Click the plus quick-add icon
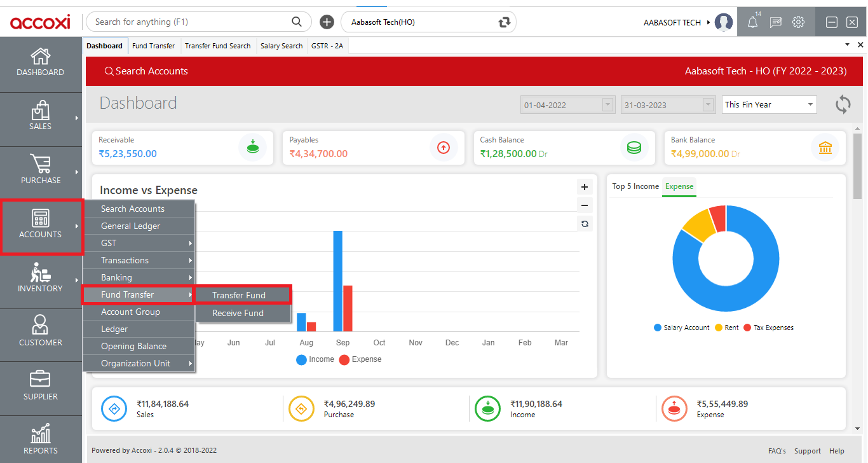The height and width of the screenshot is (463, 868). point(327,22)
